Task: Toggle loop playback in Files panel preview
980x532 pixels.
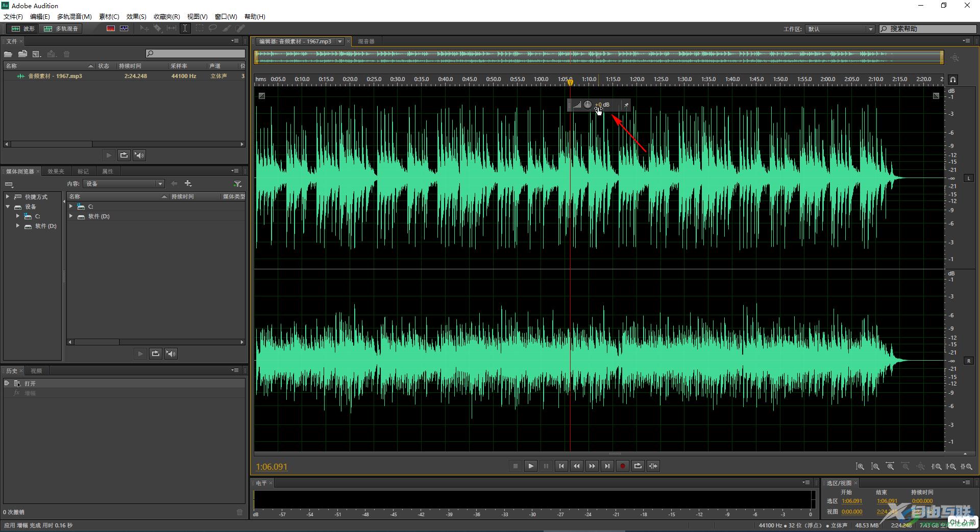Action: coord(124,155)
